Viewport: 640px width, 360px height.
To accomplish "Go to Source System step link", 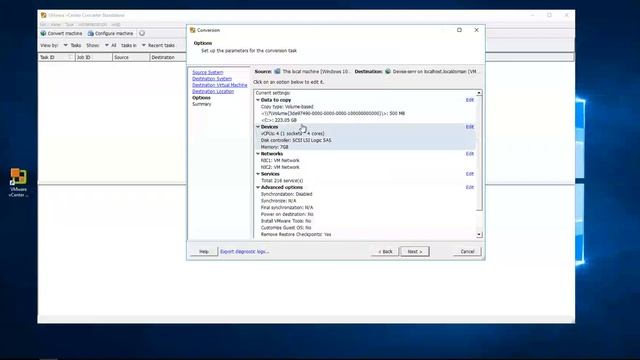I will (208, 72).
